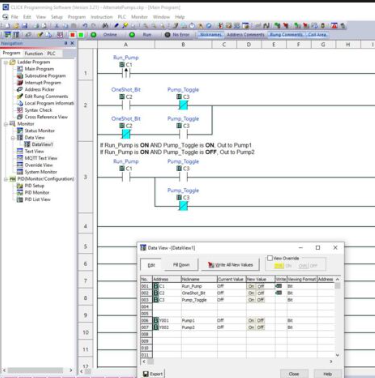Enable the View Override checkbox
The height and width of the screenshot is (378, 375).
click(x=270, y=258)
